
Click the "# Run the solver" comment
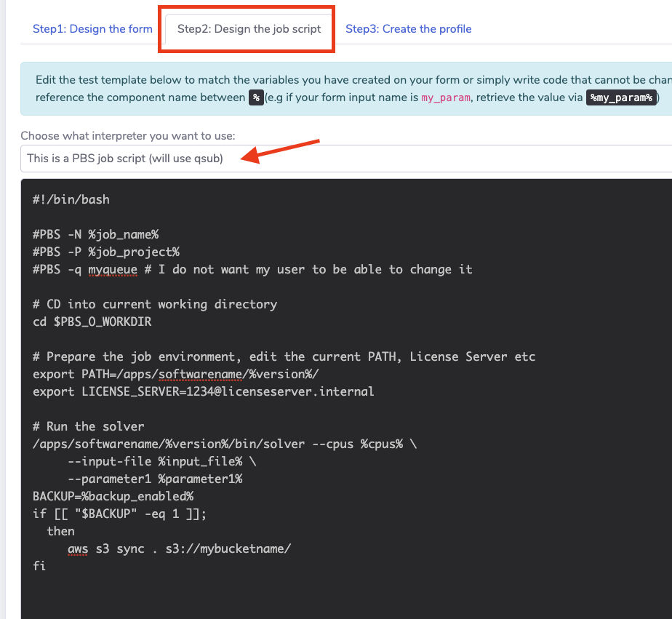tap(88, 426)
